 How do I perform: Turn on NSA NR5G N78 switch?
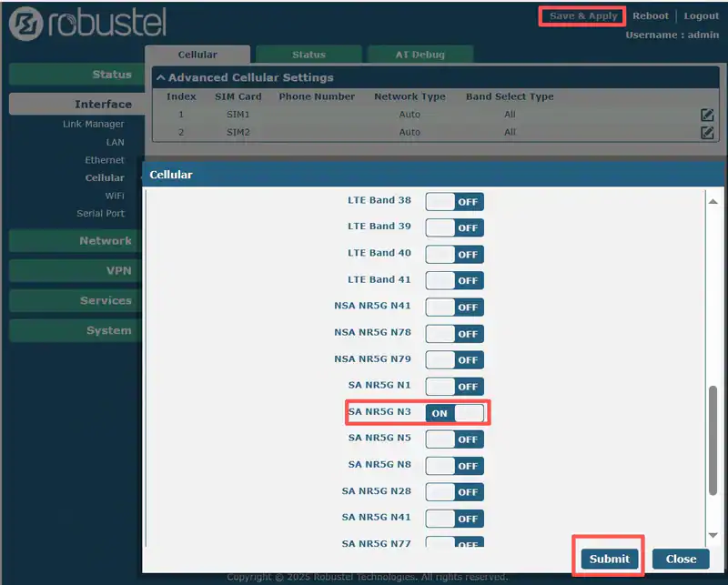[454, 333]
